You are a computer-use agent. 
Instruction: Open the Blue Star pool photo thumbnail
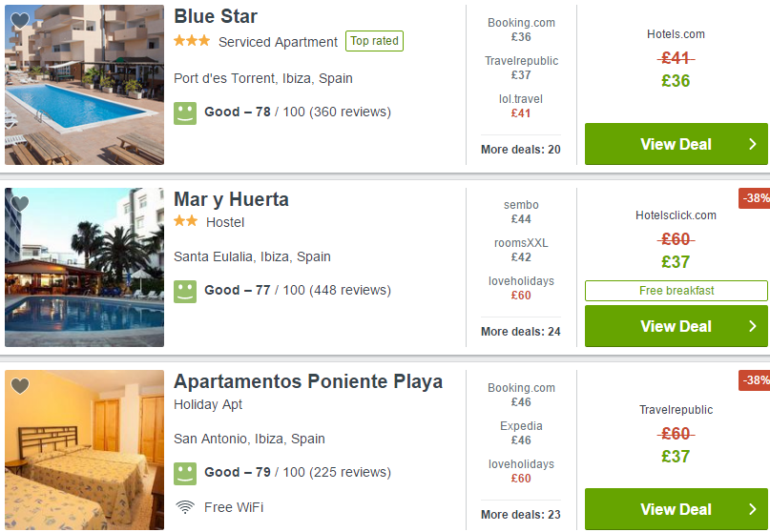[85, 85]
